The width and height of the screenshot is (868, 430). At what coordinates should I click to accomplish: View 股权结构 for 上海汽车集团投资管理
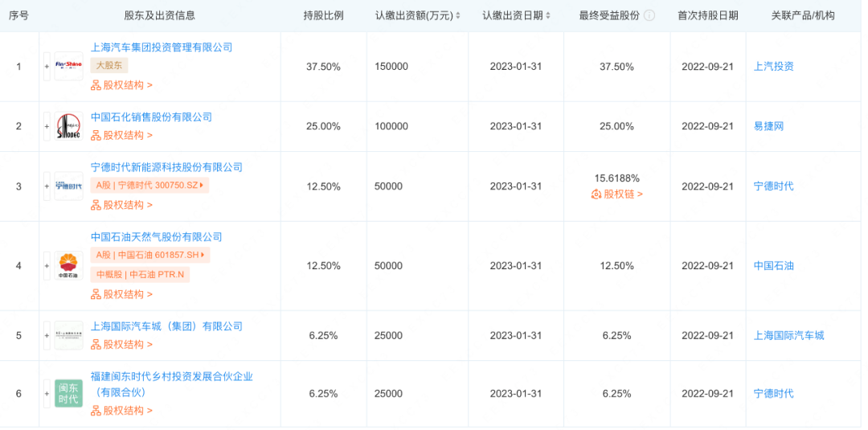click(122, 85)
